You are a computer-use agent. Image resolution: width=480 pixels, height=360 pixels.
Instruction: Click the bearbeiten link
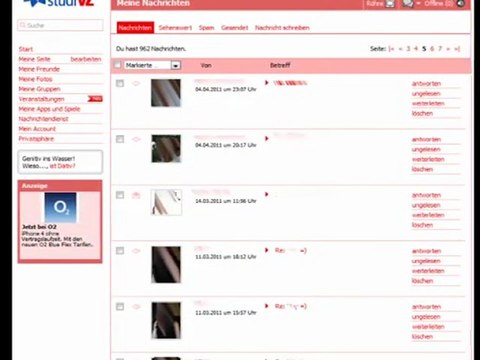[x=86, y=59]
